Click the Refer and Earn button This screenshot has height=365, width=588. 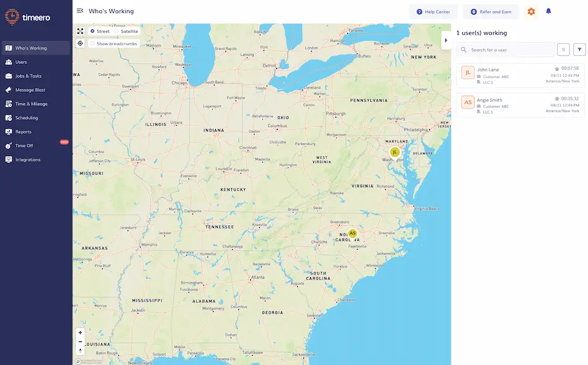[490, 11]
